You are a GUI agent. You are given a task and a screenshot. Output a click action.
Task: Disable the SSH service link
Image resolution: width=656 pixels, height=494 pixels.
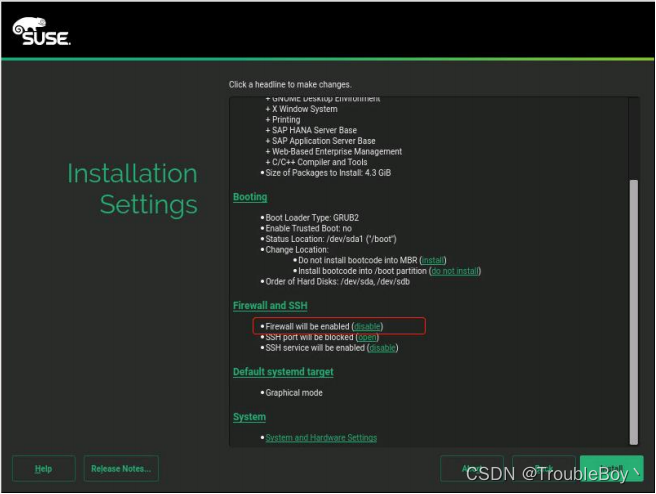tap(382, 348)
